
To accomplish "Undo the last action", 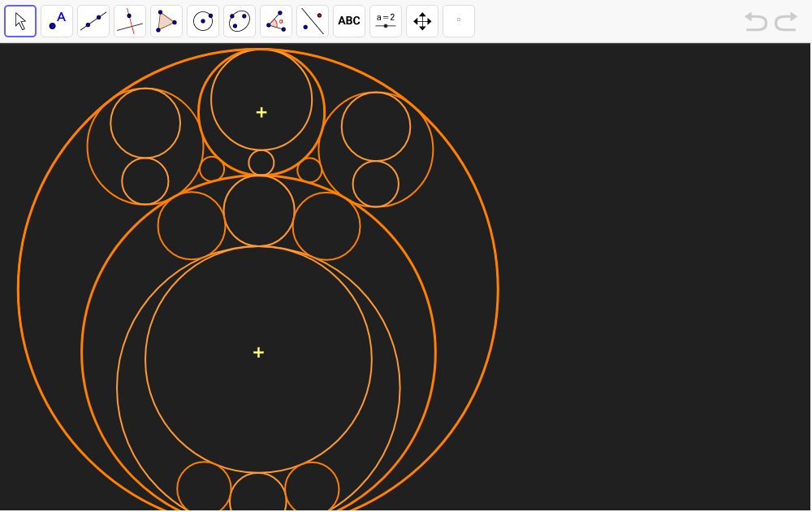I will point(755,22).
